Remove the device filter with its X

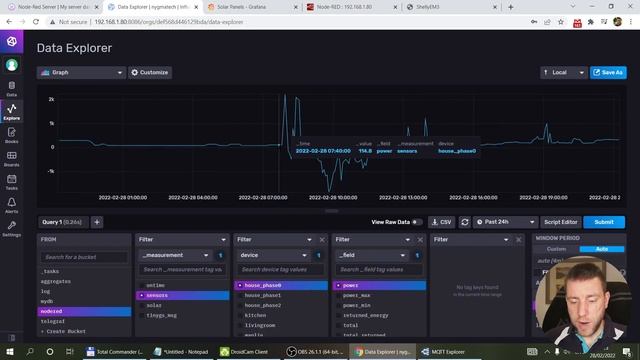pos(322,240)
